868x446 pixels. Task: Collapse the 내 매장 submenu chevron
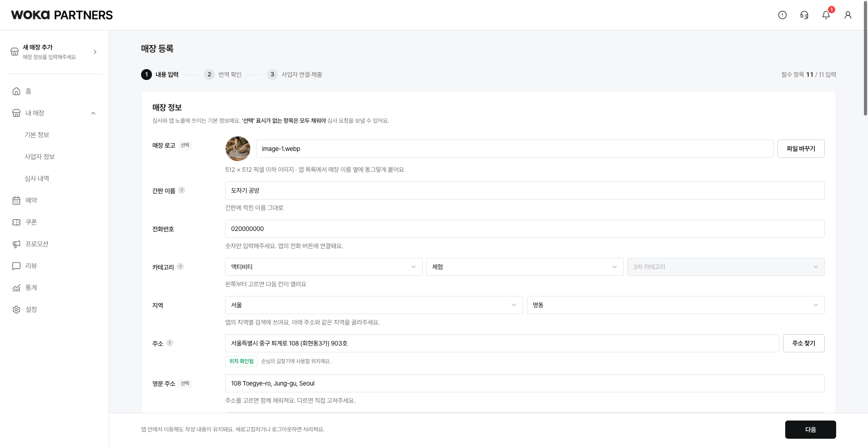(x=93, y=113)
